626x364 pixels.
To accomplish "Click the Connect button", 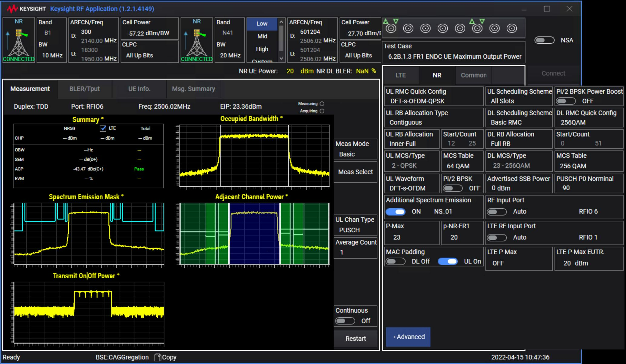I will click(x=553, y=73).
